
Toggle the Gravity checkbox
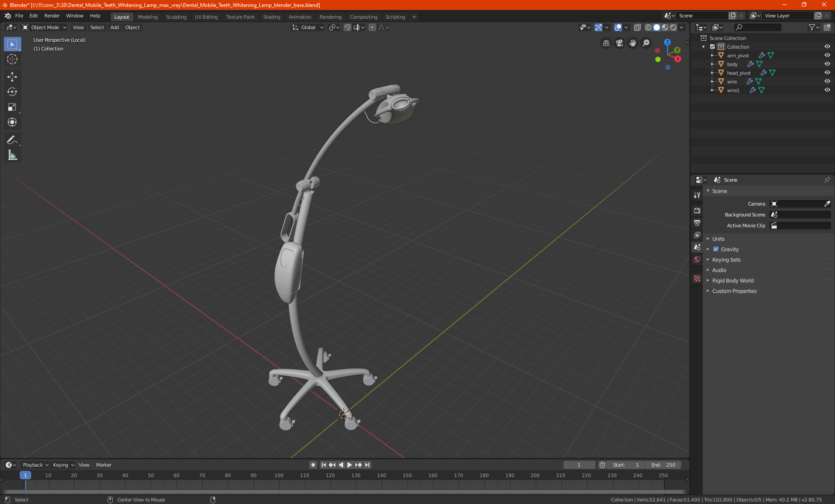(716, 249)
